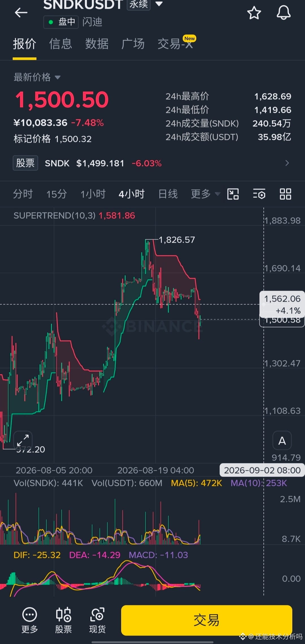Tap crosshair date label 2026-09-02 08:00
The image size is (305, 644).
click(262, 470)
